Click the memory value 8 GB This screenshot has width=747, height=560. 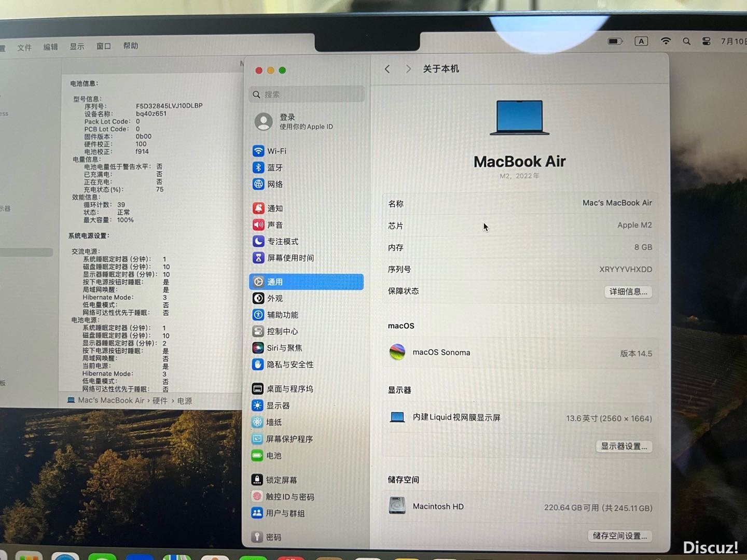pos(643,247)
